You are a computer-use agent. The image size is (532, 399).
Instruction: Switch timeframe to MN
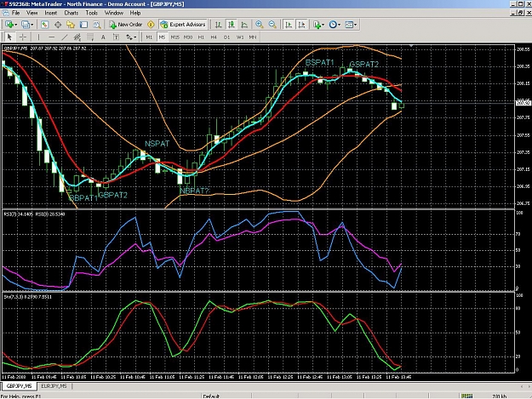[x=253, y=37]
